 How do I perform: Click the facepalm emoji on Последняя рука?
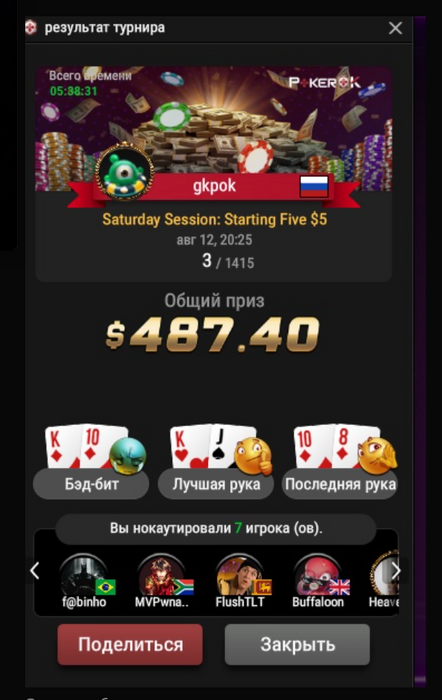point(378,456)
